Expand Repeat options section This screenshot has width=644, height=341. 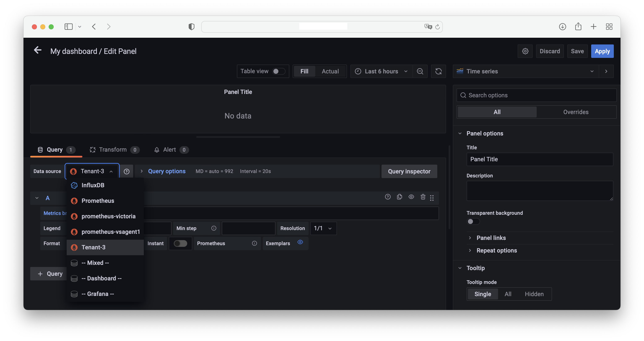click(x=496, y=251)
